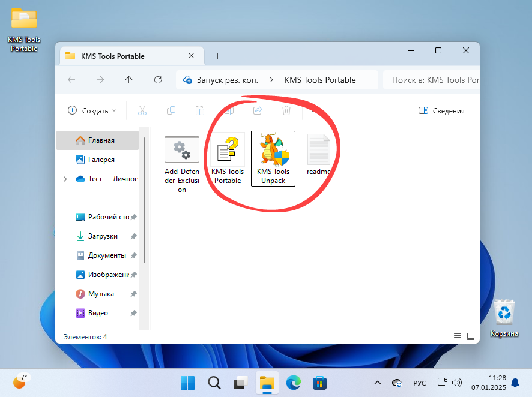Expand the Тест — Личное tree item
This screenshot has width=532, height=397.
tap(66, 178)
